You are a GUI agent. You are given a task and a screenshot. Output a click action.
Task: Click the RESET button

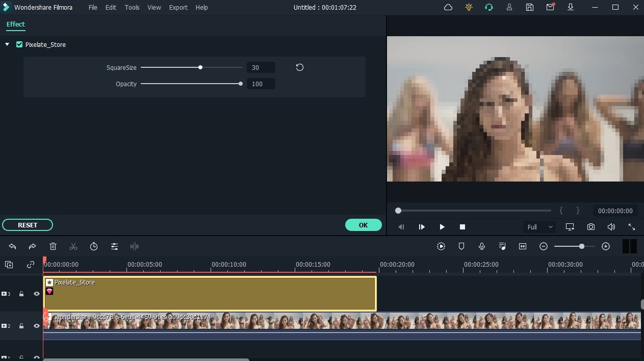tap(28, 225)
